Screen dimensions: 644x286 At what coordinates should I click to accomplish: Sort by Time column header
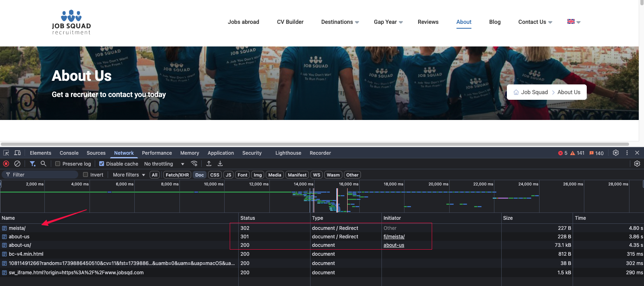click(x=609, y=218)
